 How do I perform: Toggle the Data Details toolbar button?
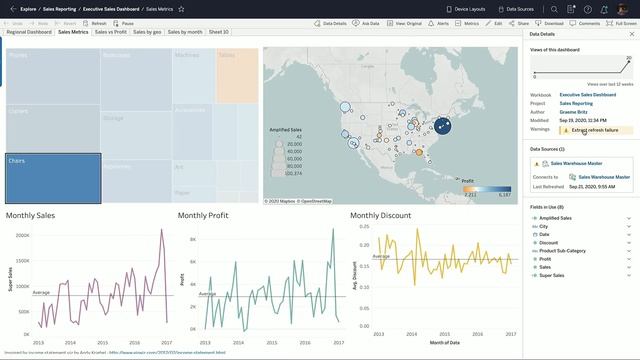[330, 24]
